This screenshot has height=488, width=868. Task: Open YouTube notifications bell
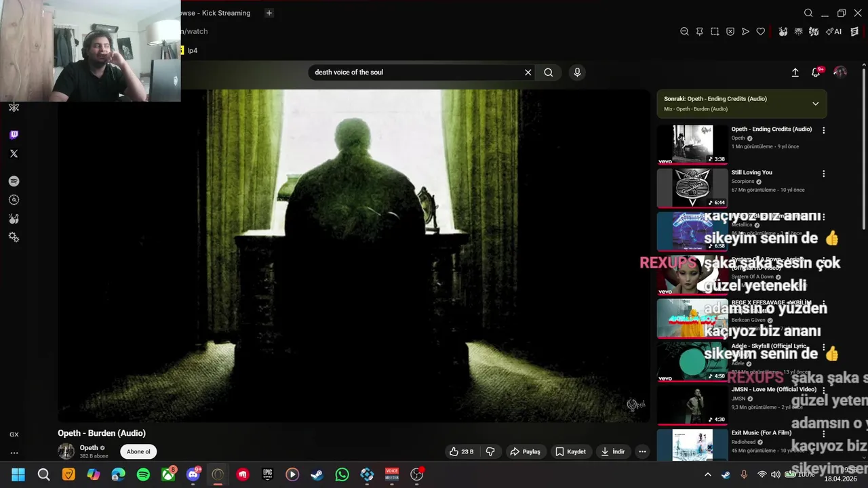click(x=816, y=73)
